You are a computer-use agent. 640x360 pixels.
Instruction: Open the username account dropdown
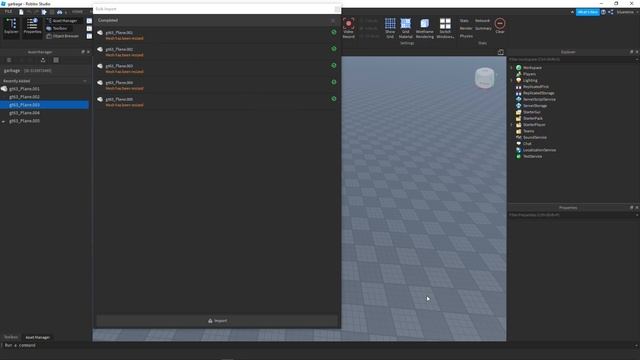point(627,12)
